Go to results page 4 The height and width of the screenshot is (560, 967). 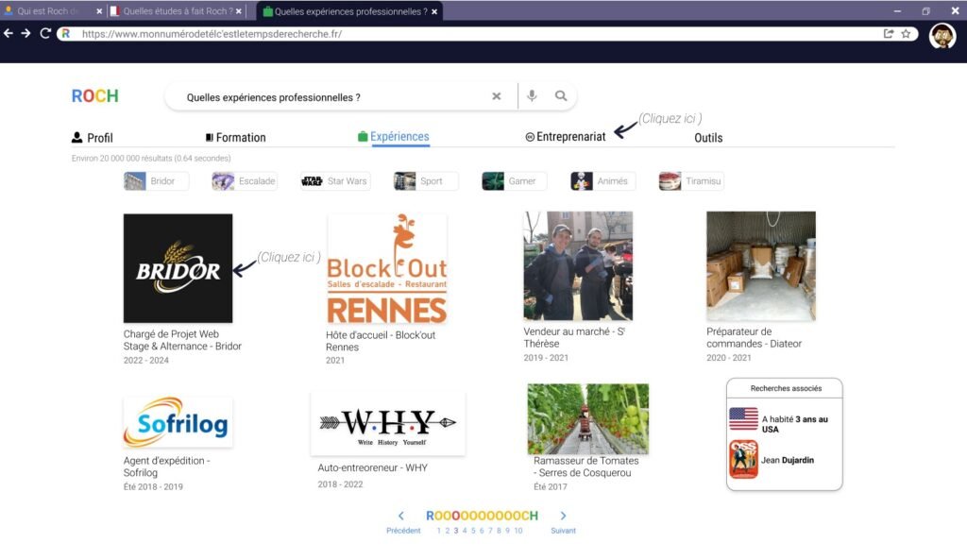click(465, 531)
